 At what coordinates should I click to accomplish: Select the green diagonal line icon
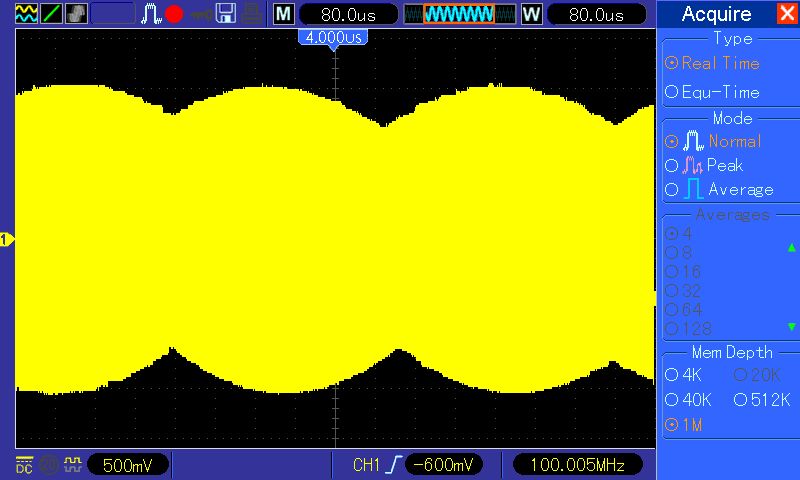pyautogui.click(x=51, y=13)
